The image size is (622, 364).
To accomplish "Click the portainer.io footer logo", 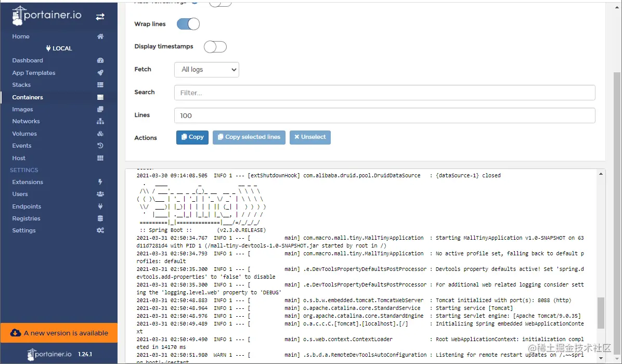I will [x=49, y=354].
